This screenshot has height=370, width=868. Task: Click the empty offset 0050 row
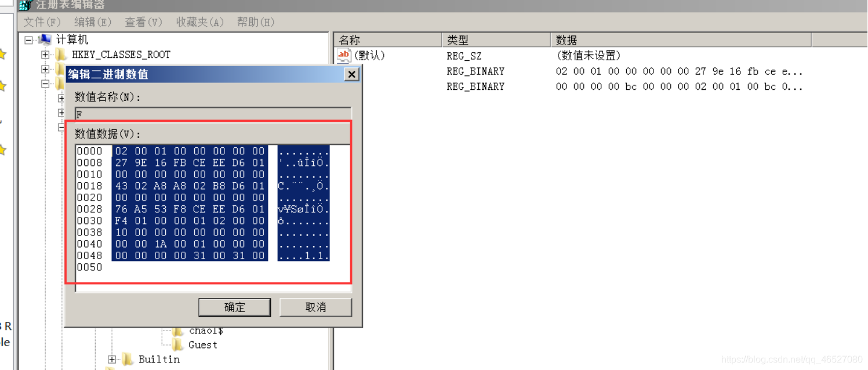click(x=89, y=267)
